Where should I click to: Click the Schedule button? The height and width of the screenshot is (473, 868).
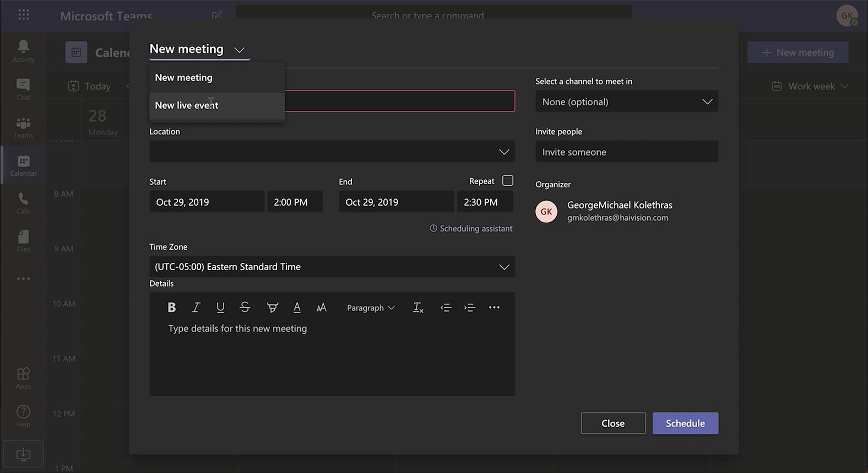pos(685,423)
